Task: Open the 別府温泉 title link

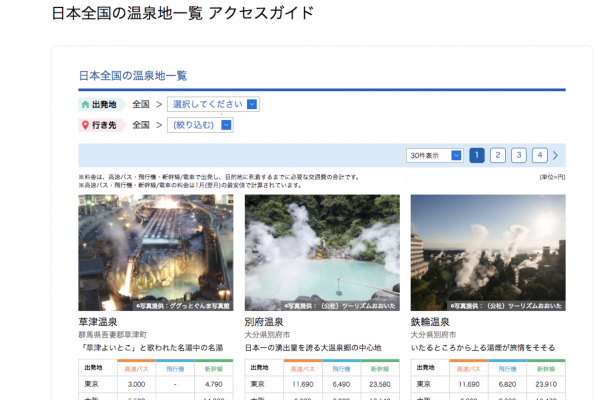Action: 264,322
